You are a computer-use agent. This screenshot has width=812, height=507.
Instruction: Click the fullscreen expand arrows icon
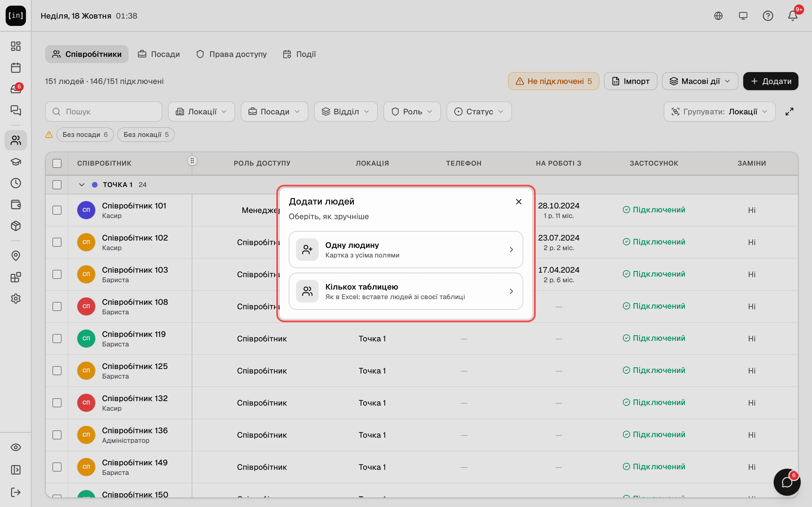click(x=789, y=112)
